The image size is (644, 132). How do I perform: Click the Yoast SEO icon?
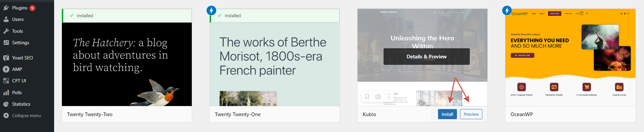click(x=6, y=58)
